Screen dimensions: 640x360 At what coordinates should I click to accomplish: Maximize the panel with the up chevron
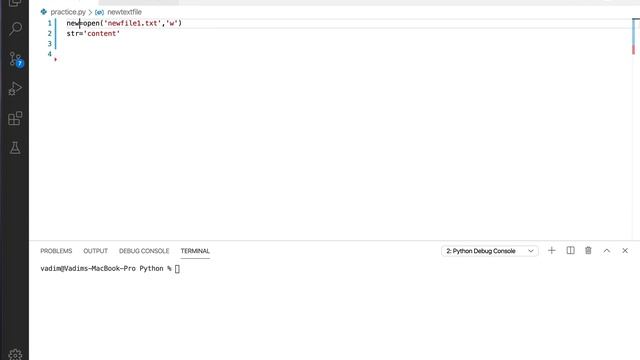pyautogui.click(x=607, y=251)
